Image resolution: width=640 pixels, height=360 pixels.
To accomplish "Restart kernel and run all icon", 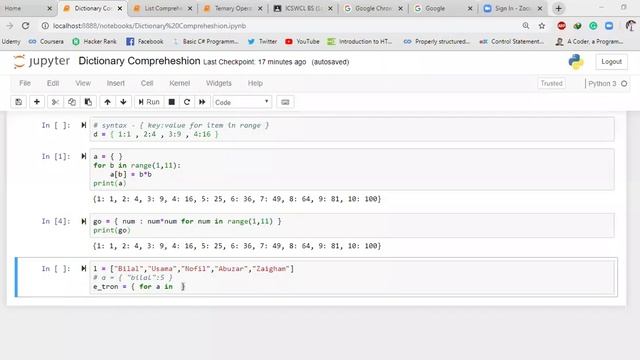I will (202, 102).
